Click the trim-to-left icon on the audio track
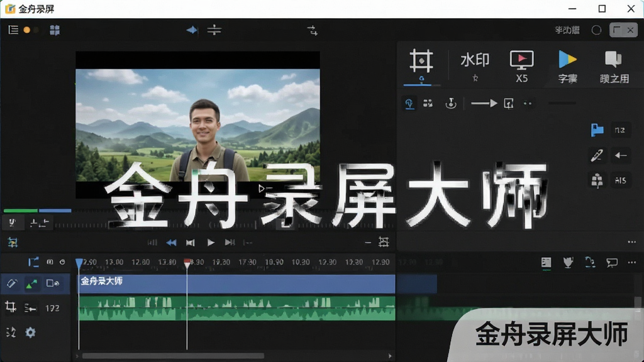The width and height of the screenshot is (644, 362). click(x=30, y=308)
